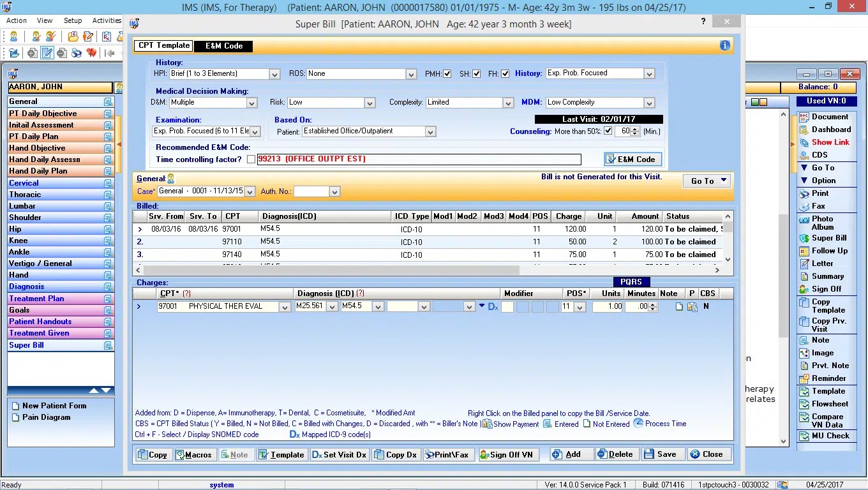
Task: Open MU Check from the right panel
Action: (x=826, y=436)
